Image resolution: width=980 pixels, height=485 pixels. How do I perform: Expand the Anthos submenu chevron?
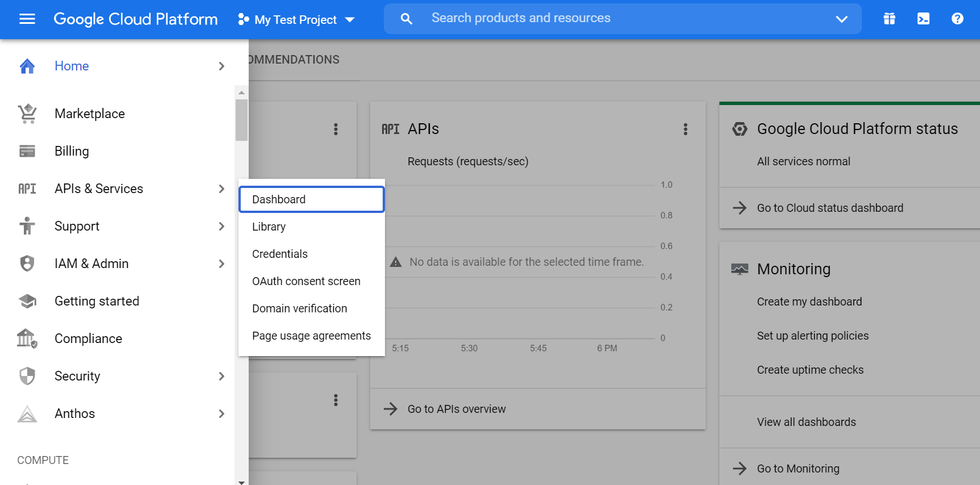click(x=221, y=413)
